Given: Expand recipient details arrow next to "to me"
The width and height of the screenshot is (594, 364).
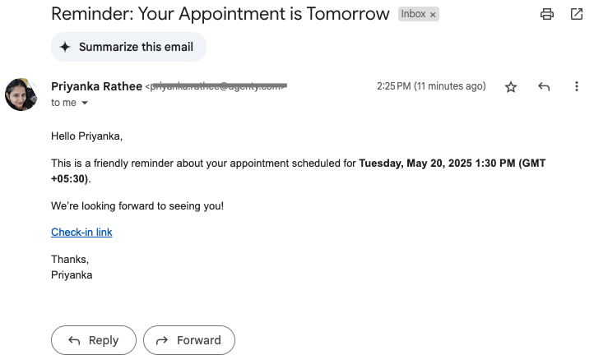Looking at the screenshot, I should (85, 103).
